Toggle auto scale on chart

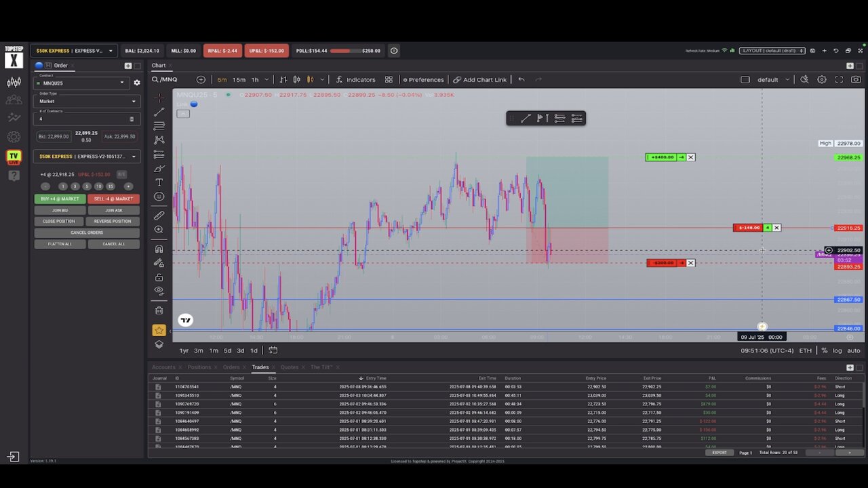pos(854,350)
